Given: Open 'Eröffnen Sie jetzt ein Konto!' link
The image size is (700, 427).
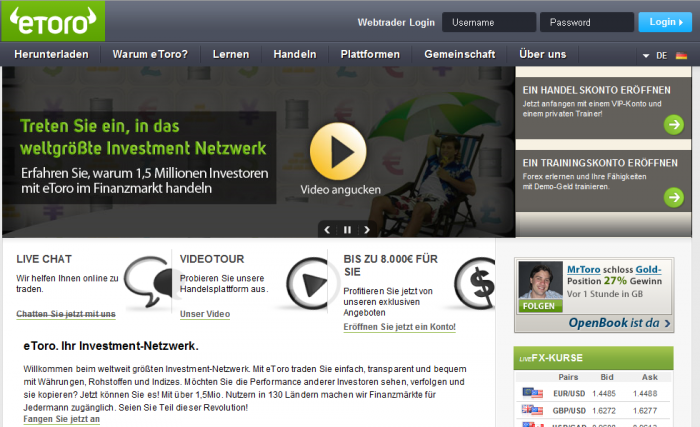Looking at the screenshot, I should click(x=400, y=327).
